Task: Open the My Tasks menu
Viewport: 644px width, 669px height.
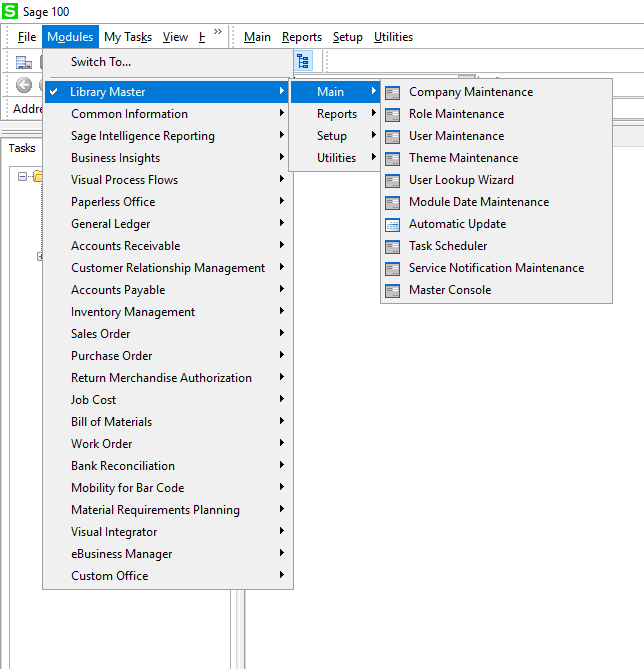Action: (128, 37)
